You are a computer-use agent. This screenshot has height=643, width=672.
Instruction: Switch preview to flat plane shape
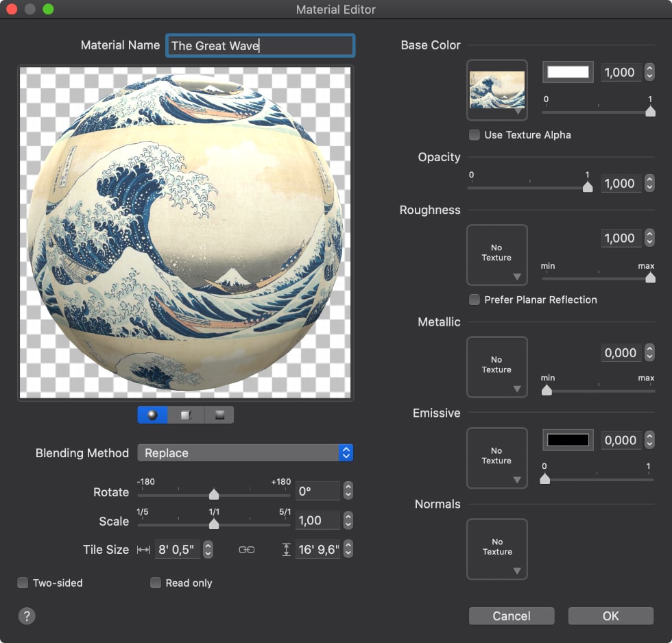point(219,415)
